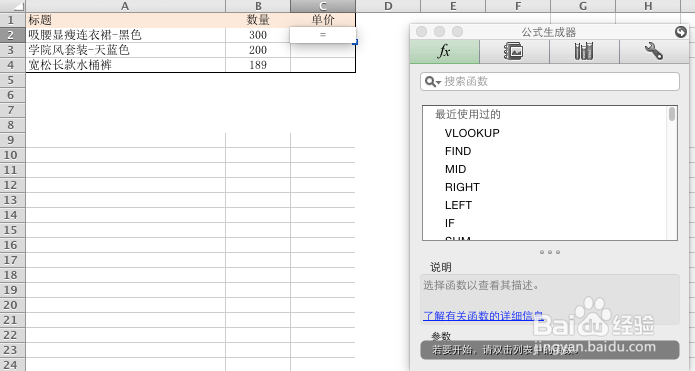Screen dimensions: 695x371
Task: Click the refresh arrow icon in panel title
Action: click(680, 32)
